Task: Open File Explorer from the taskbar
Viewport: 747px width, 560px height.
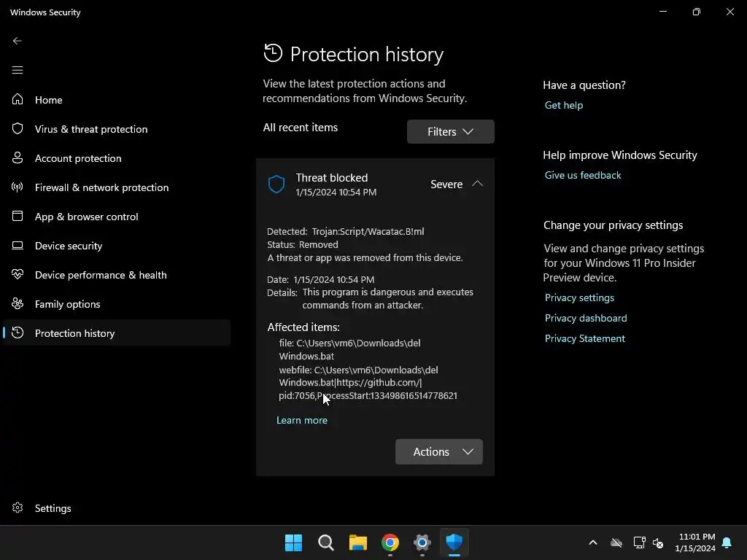Action: click(x=357, y=542)
